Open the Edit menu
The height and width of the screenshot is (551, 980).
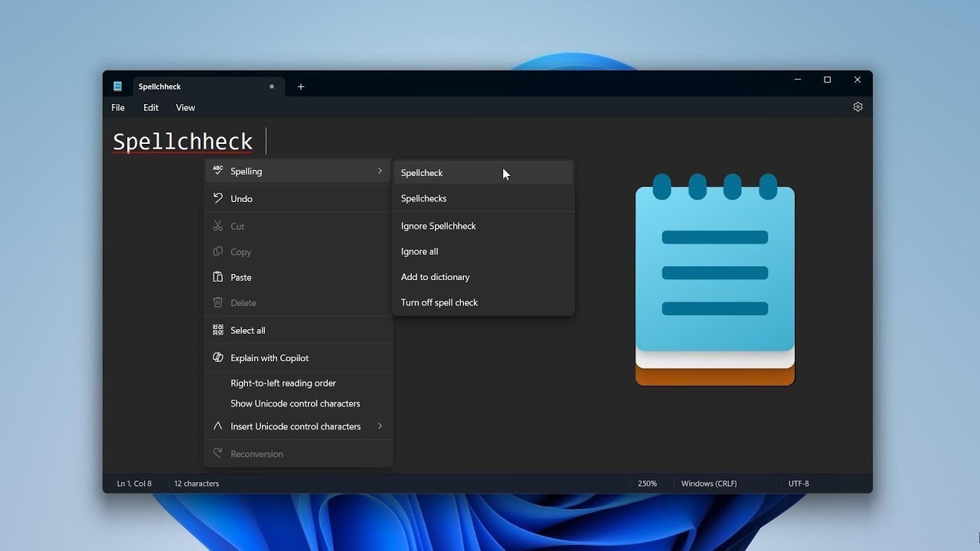coord(151,108)
